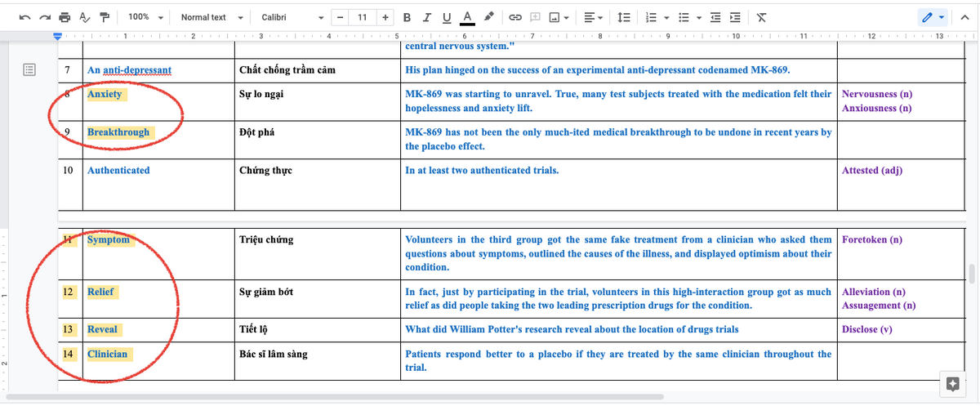Click the cell Chất chống trầm cảm
980x406 pixels.
287,70
